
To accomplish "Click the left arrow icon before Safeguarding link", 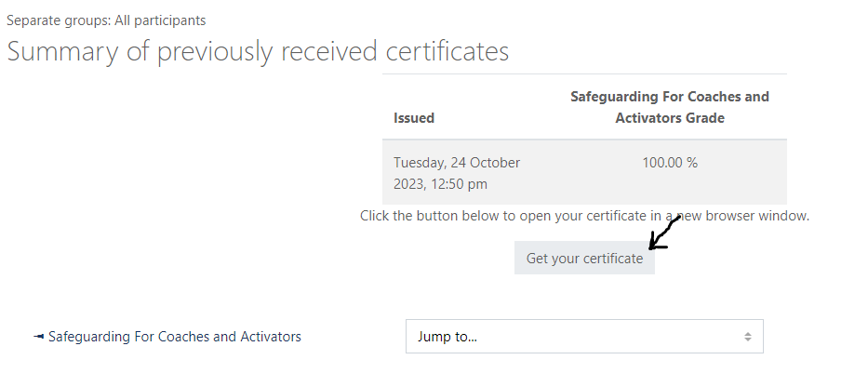I will click(x=39, y=337).
